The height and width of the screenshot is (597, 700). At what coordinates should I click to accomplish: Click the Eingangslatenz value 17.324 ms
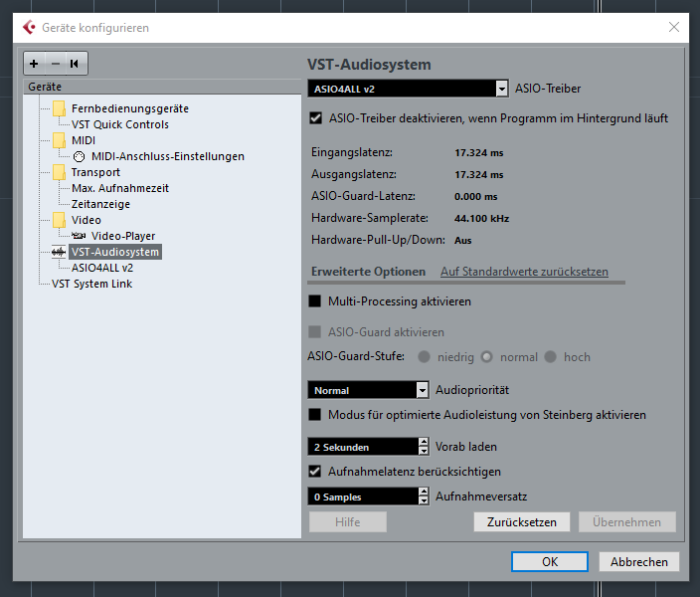478,153
